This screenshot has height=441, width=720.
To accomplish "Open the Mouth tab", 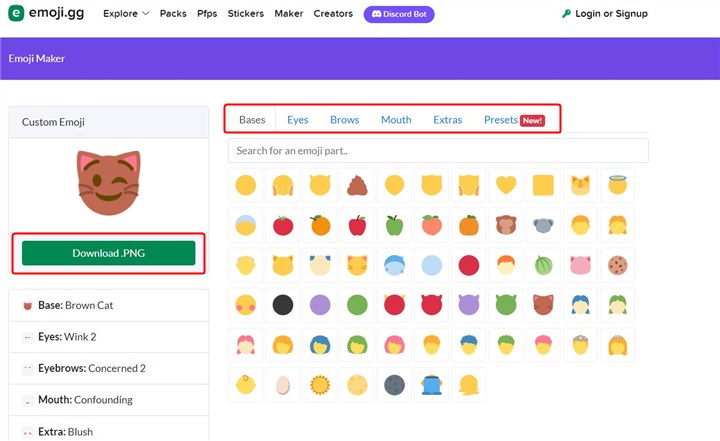I will [396, 120].
